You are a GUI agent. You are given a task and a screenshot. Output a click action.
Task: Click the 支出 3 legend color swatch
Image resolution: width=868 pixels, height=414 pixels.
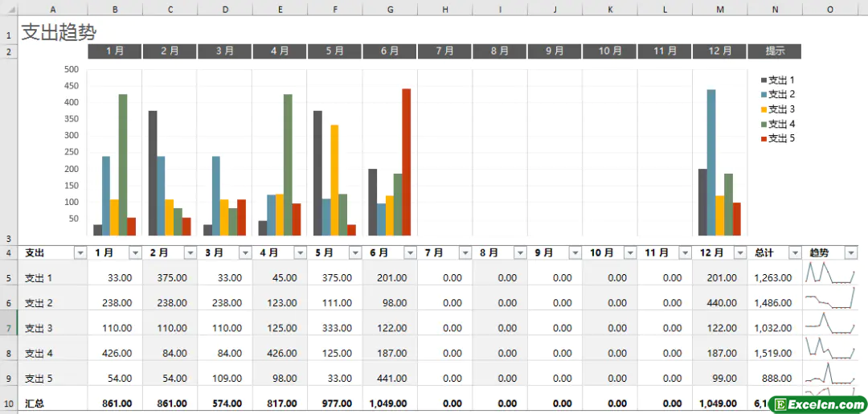764,109
